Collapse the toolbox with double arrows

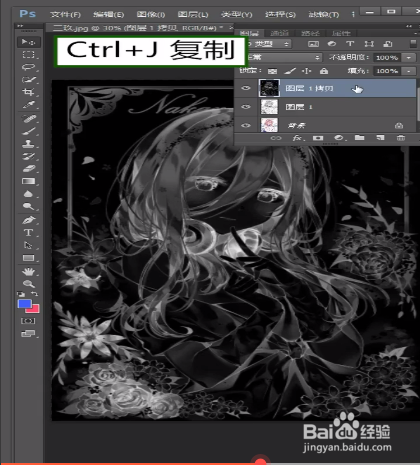(20, 26)
